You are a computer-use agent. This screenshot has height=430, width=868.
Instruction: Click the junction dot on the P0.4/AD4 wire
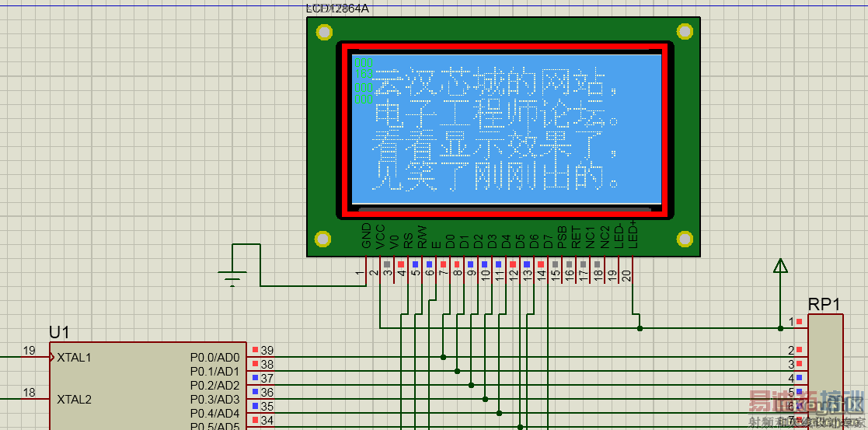click(500, 413)
